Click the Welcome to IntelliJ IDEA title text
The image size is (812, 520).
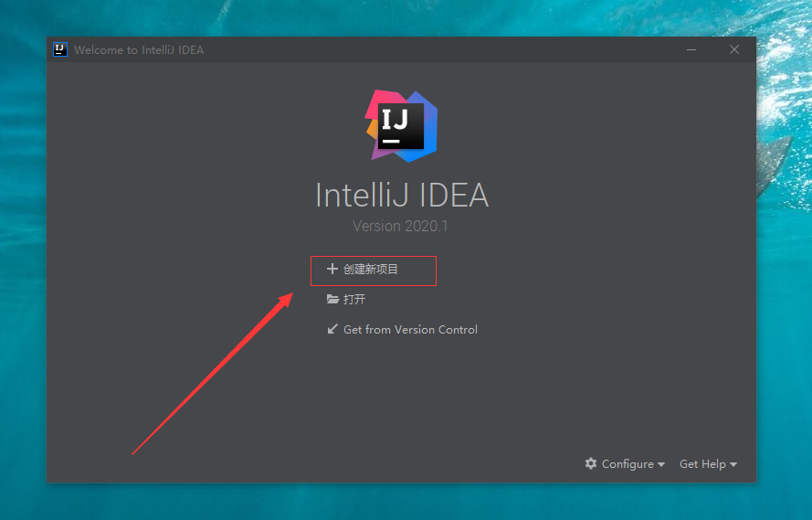(x=139, y=49)
